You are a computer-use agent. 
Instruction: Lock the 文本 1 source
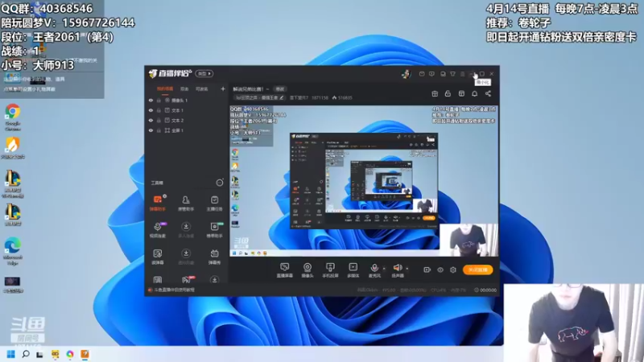(x=159, y=110)
